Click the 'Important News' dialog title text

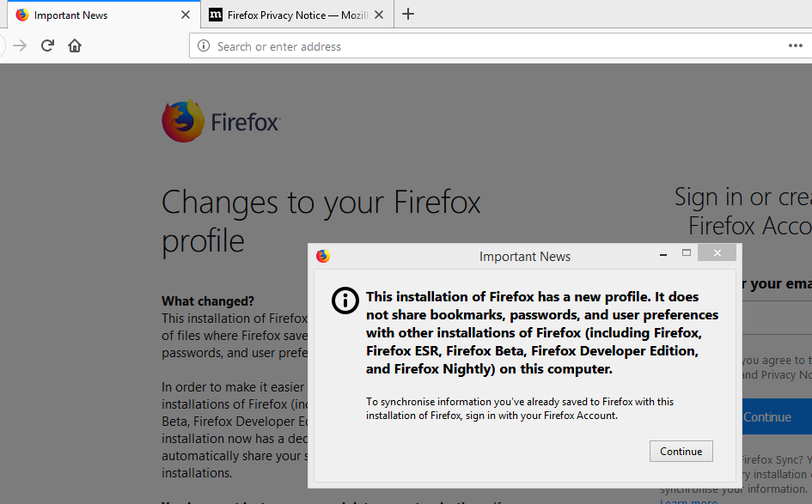(525, 257)
